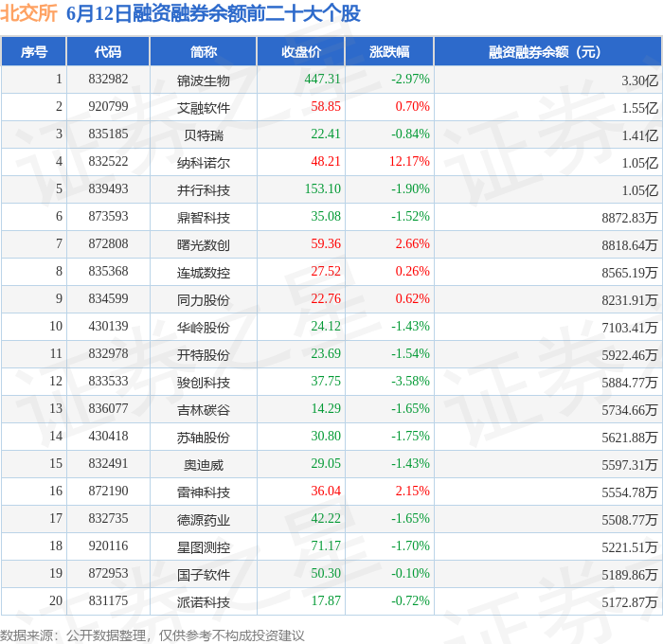Click balance value 3.30亿
The image size is (663, 644).
pos(639,80)
